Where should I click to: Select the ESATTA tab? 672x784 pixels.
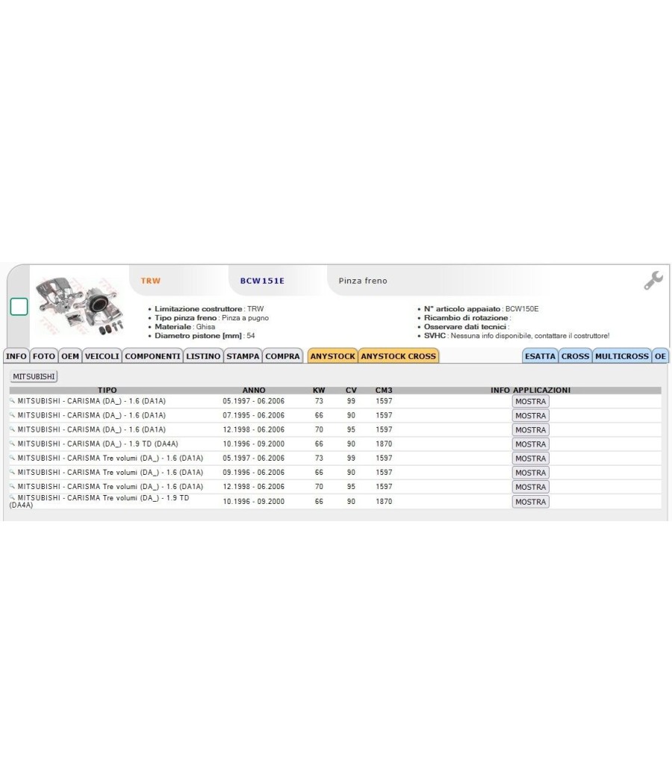[x=540, y=356]
